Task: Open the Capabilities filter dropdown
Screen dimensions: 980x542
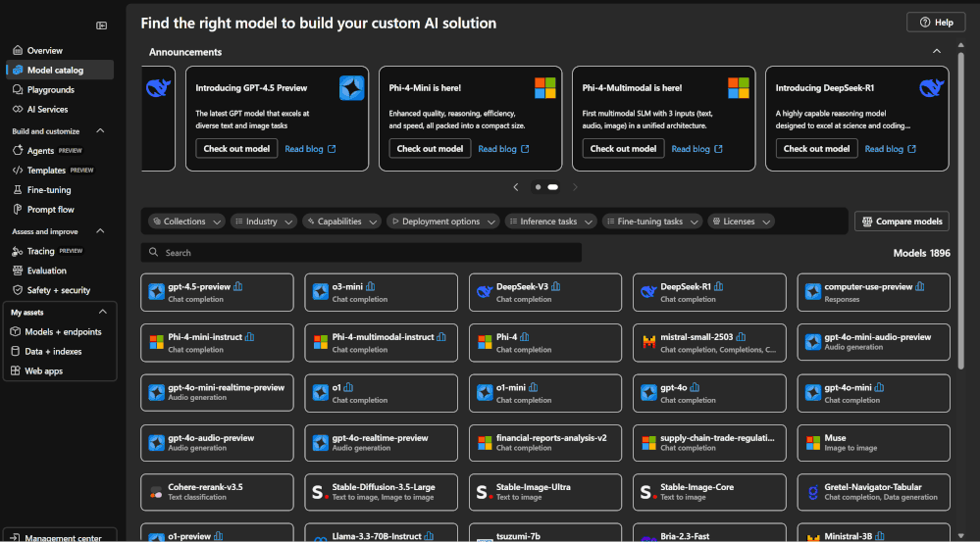Action: coord(342,222)
